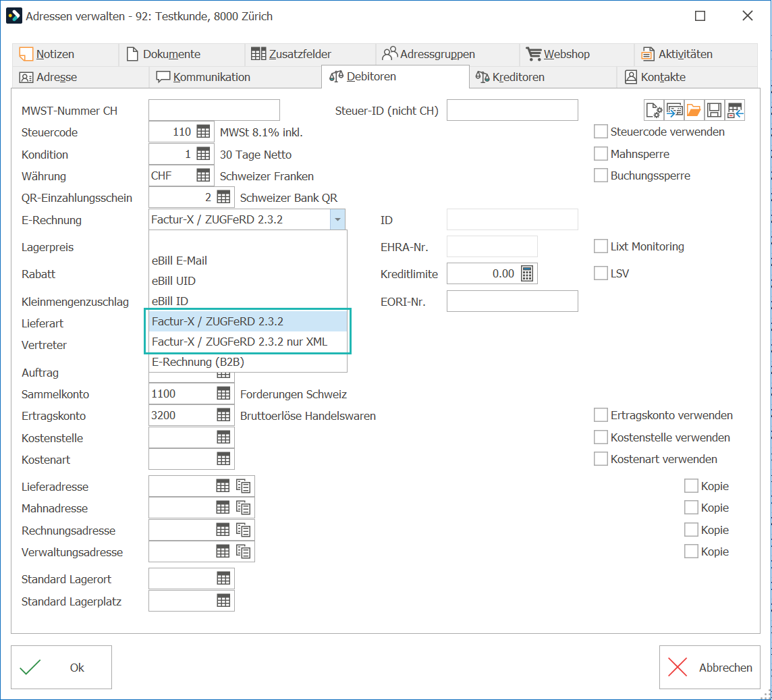Open the Kondition lookup table icon
This screenshot has width=772, height=700.
pyautogui.click(x=203, y=154)
